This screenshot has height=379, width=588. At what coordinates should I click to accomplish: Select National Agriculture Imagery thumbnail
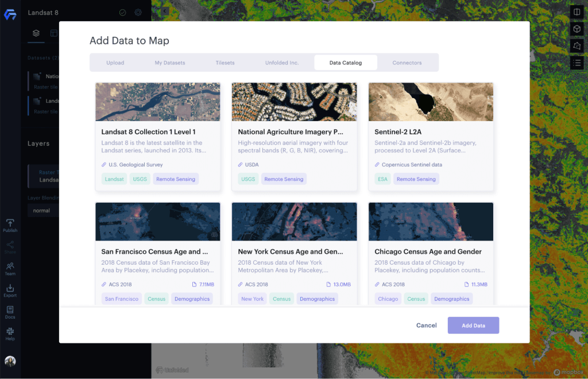[x=295, y=102]
